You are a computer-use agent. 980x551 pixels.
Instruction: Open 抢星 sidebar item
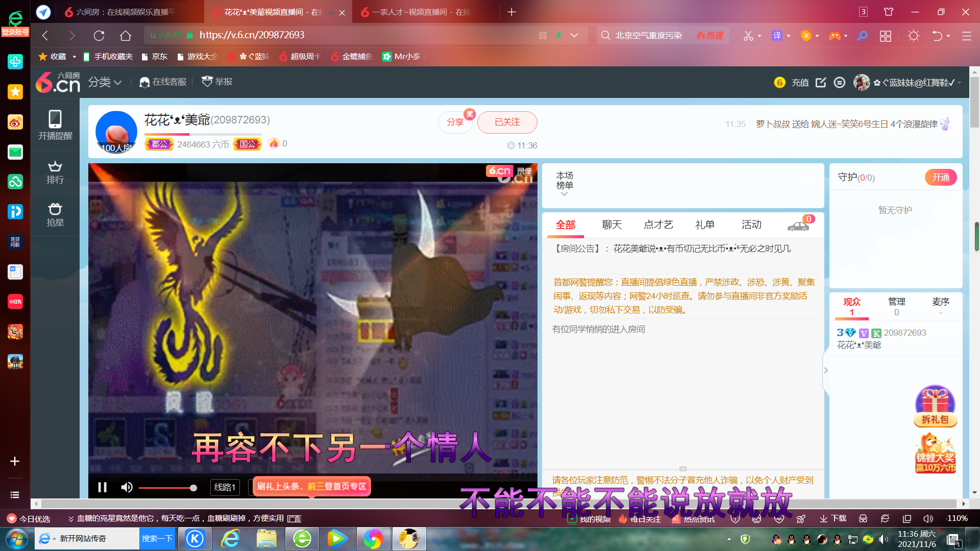coord(55,215)
